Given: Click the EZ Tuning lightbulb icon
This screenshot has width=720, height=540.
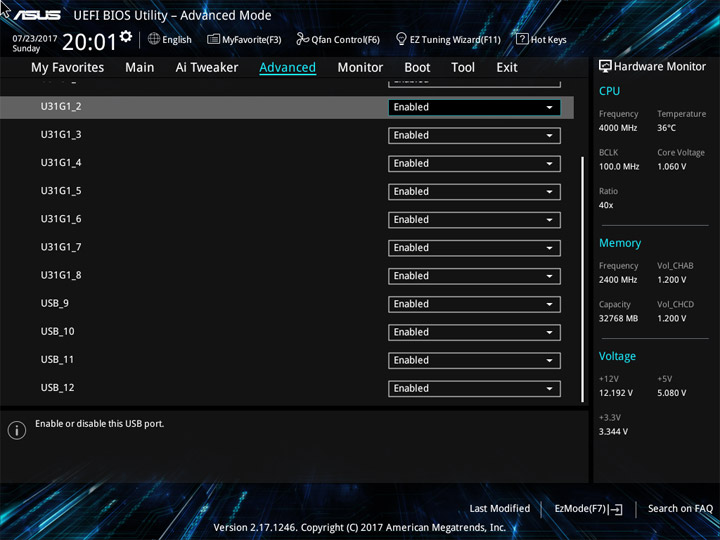Looking at the screenshot, I should (401, 39).
